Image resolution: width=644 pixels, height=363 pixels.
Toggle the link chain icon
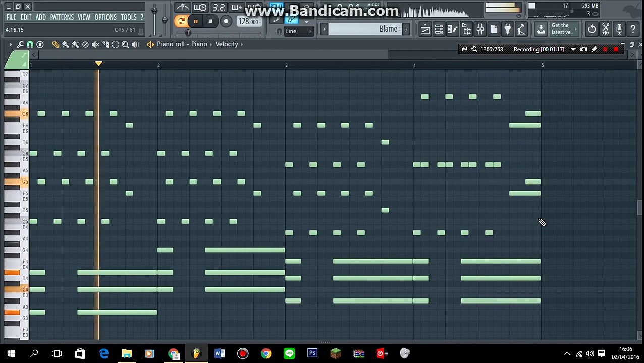click(x=291, y=20)
